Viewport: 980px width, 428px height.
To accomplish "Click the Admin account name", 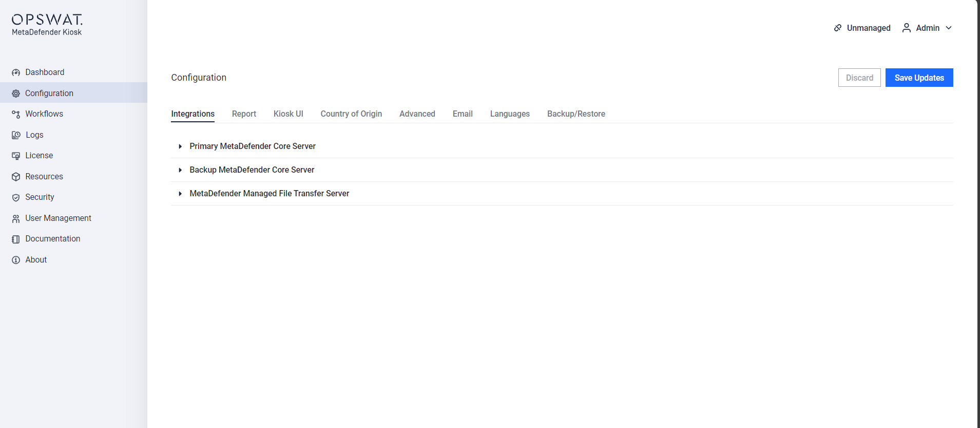I will point(928,28).
